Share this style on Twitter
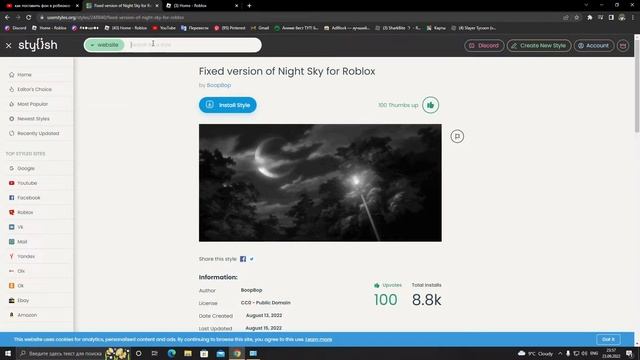The width and height of the screenshot is (640, 360). (251, 259)
